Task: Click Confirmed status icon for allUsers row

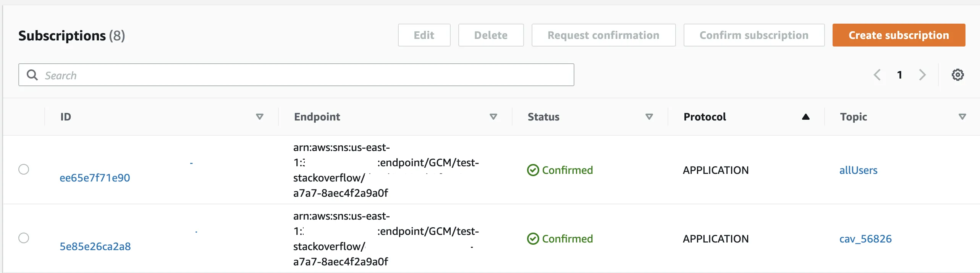Action: [533, 170]
